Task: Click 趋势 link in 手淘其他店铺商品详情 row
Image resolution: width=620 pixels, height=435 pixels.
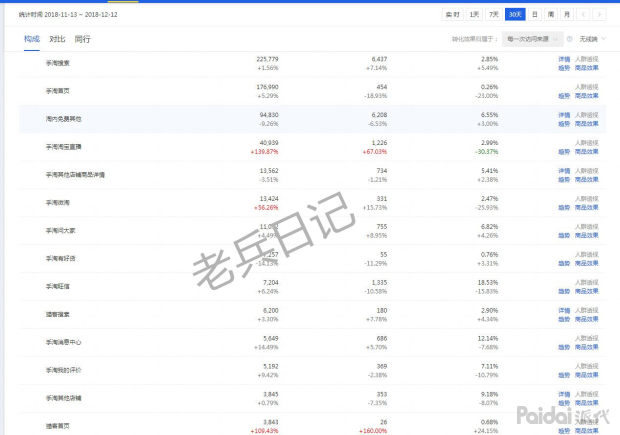Action: (564, 180)
